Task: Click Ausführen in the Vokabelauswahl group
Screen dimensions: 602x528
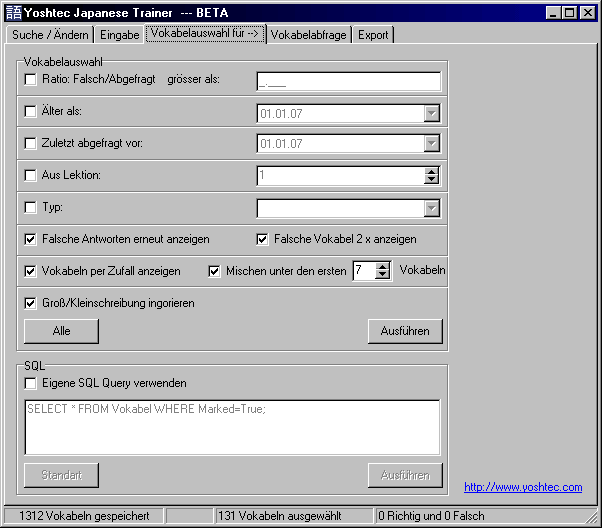Action: coord(405,331)
